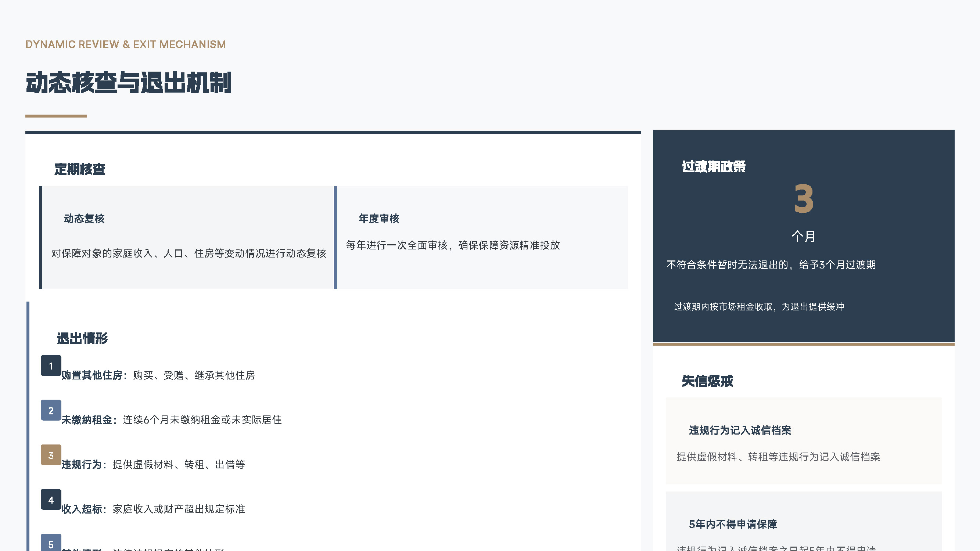Click the 过渡期政策 panel heading
The height and width of the screenshot is (551, 980).
click(714, 166)
